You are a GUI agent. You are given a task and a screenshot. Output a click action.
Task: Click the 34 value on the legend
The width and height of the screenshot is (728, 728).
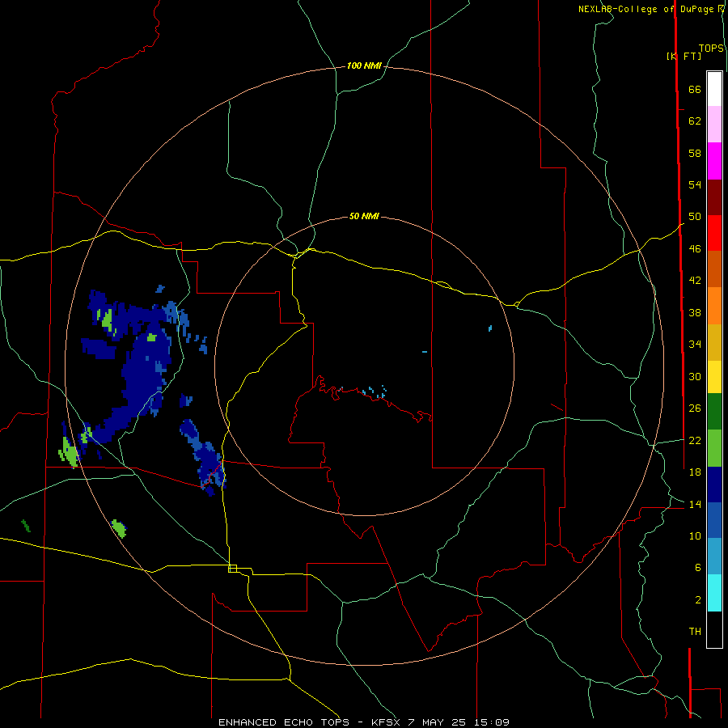pyautogui.click(x=695, y=344)
